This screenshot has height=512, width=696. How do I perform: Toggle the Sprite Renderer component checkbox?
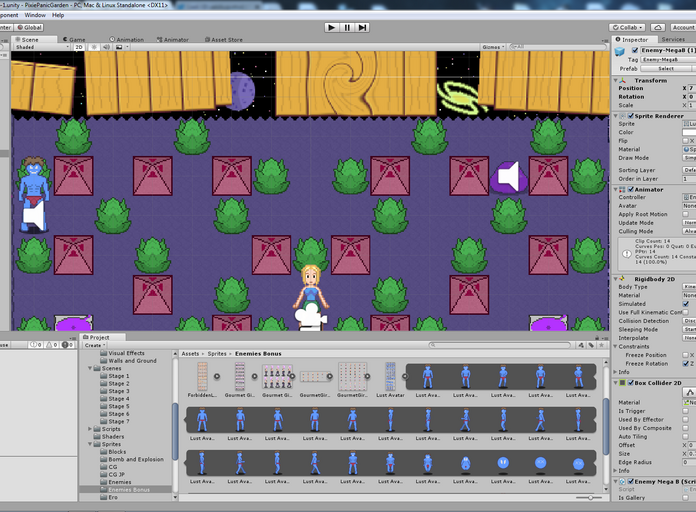[x=631, y=116]
